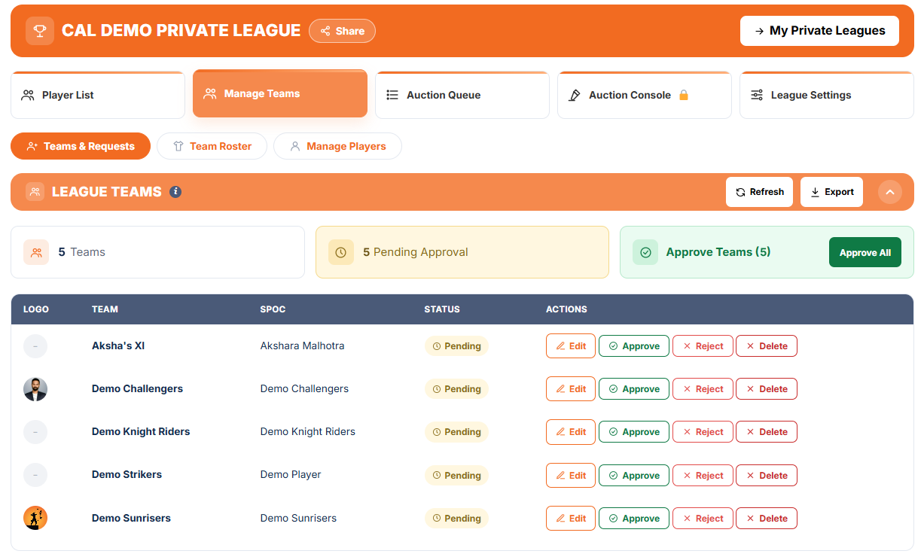Reject the Demo Knight Riders team
The width and height of the screenshot is (924, 560).
[x=703, y=432]
